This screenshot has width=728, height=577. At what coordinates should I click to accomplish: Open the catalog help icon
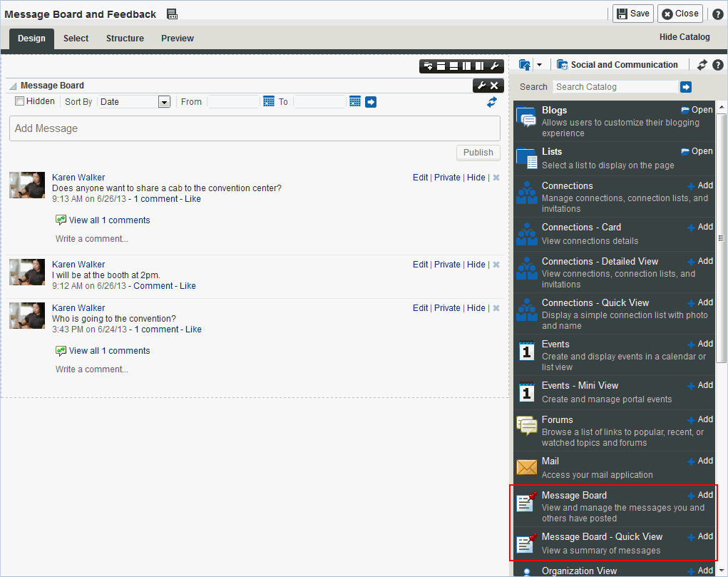pos(718,65)
